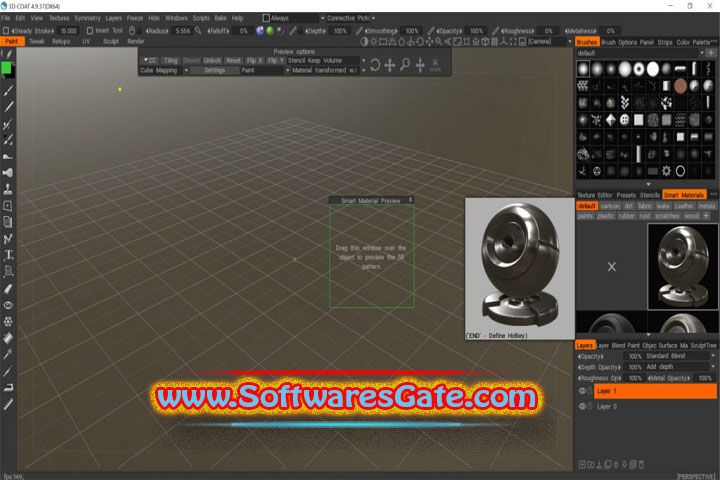Select the metals smart material folder
Screen dimensions: 720x480
coord(706,206)
